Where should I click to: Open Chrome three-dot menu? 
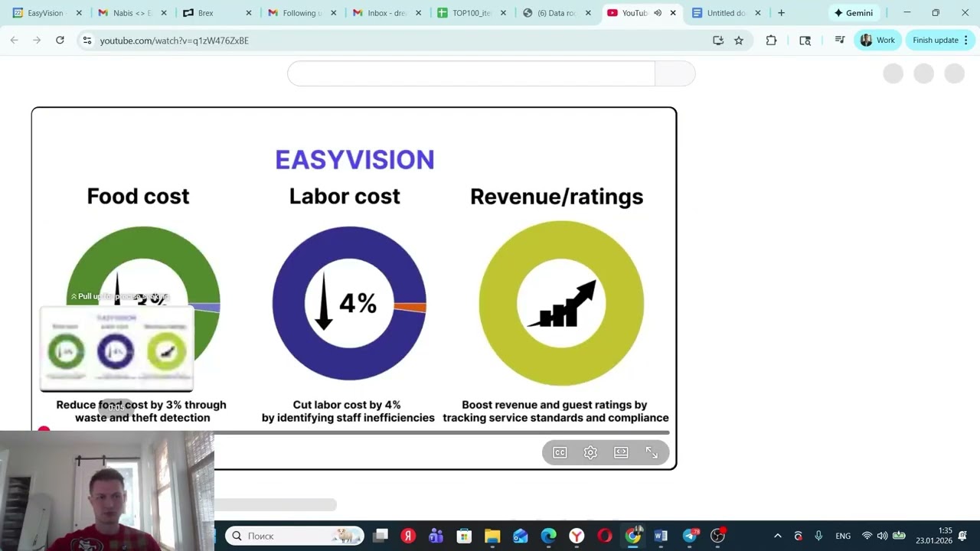click(x=966, y=41)
